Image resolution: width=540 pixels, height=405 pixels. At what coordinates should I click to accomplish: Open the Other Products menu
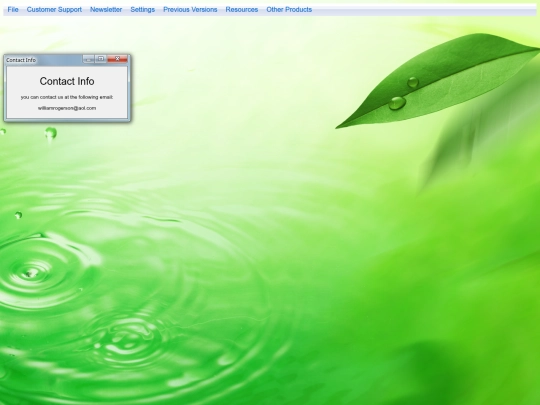(289, 10)
